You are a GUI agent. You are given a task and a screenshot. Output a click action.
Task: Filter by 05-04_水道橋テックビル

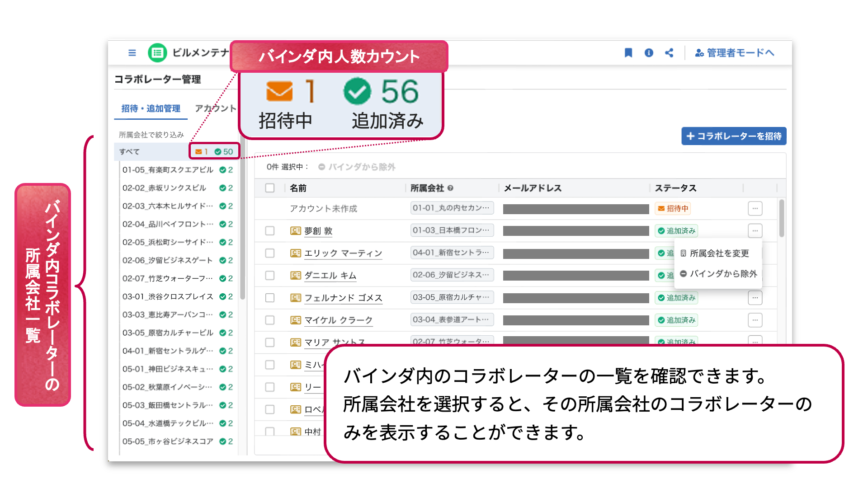pos(178,423)
